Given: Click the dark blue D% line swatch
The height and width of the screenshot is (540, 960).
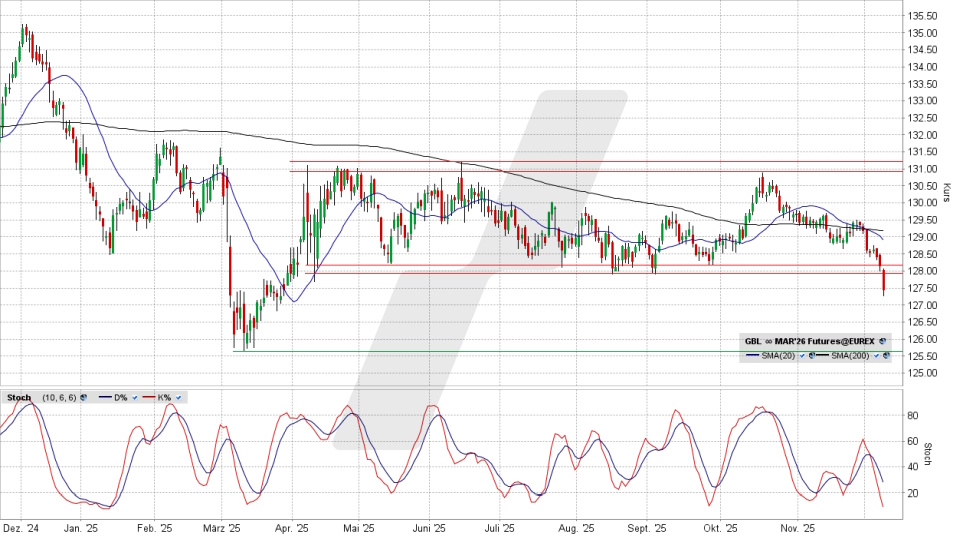Looking at the screenshot, I should point(105,397).
